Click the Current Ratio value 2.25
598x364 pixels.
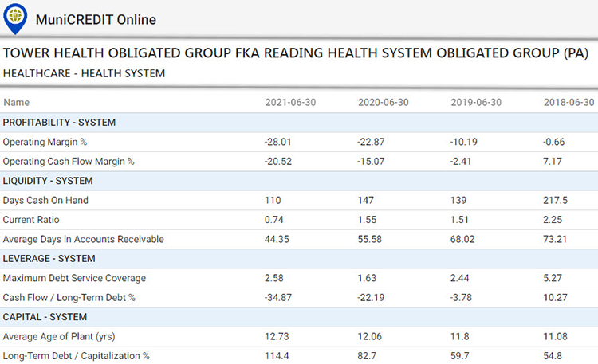553,220
